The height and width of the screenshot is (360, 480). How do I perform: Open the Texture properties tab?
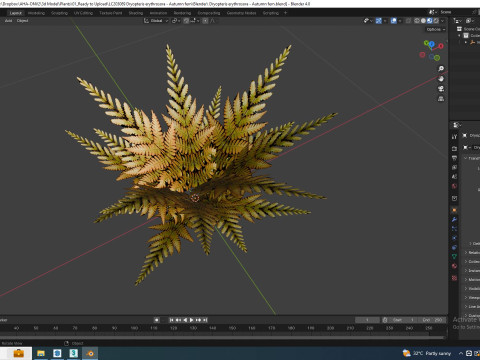[454, 278]
